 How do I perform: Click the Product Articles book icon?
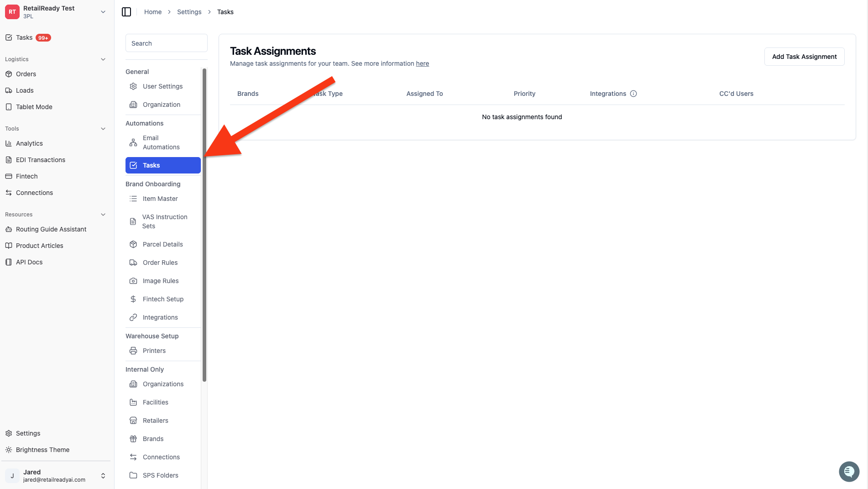[x=9, y=246]
